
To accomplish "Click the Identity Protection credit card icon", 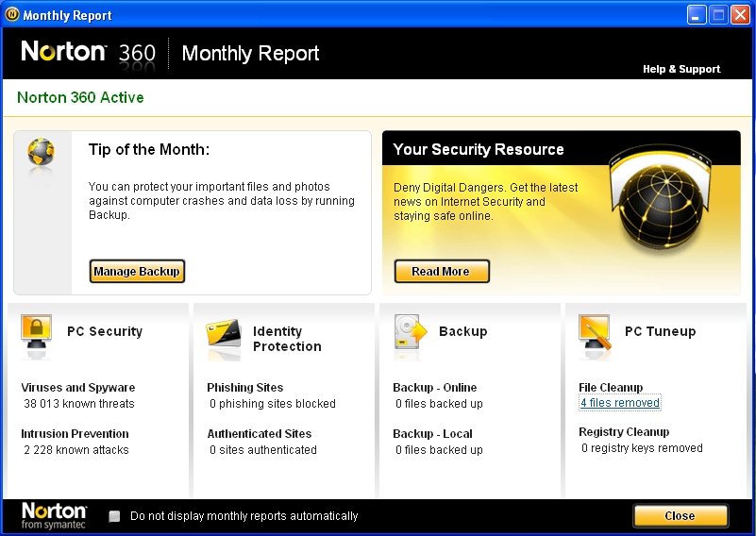I will pyautogui.click(x=224, y=333).
